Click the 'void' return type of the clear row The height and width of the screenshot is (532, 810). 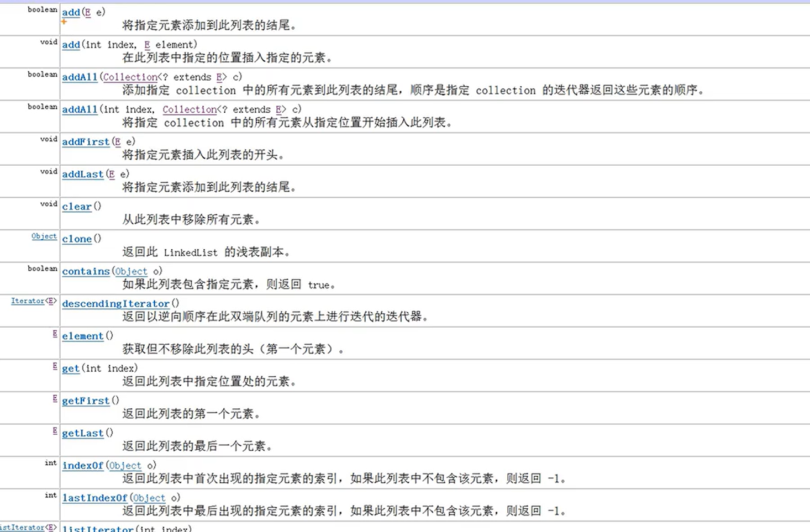(49, 204)
